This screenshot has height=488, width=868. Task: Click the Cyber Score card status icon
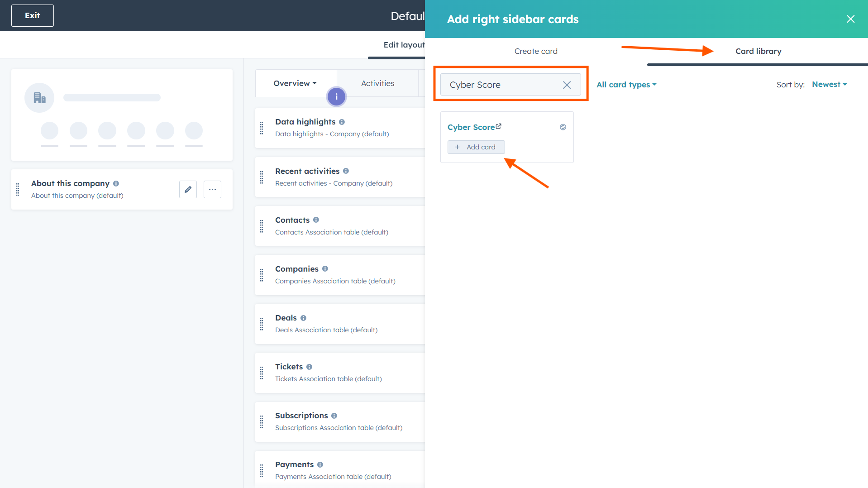(x=563, y=127)
